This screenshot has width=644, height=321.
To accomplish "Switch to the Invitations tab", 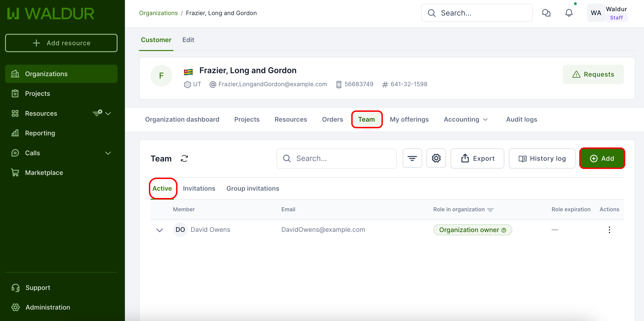I will click(199, 188).
